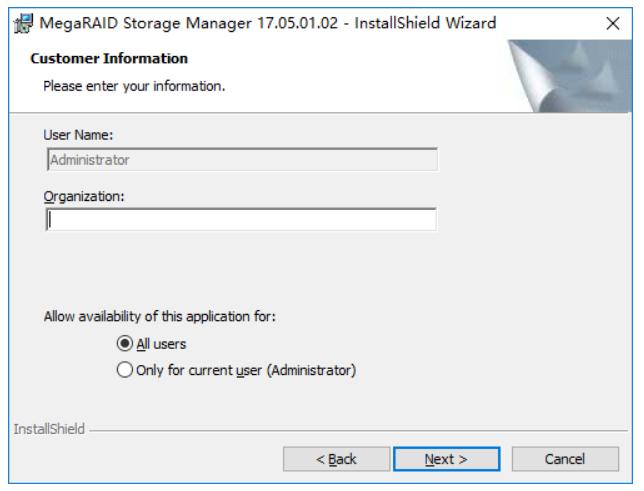Screen dimensions: 644x491
Task: Go to the next step with Next
Action: point(446,459)
